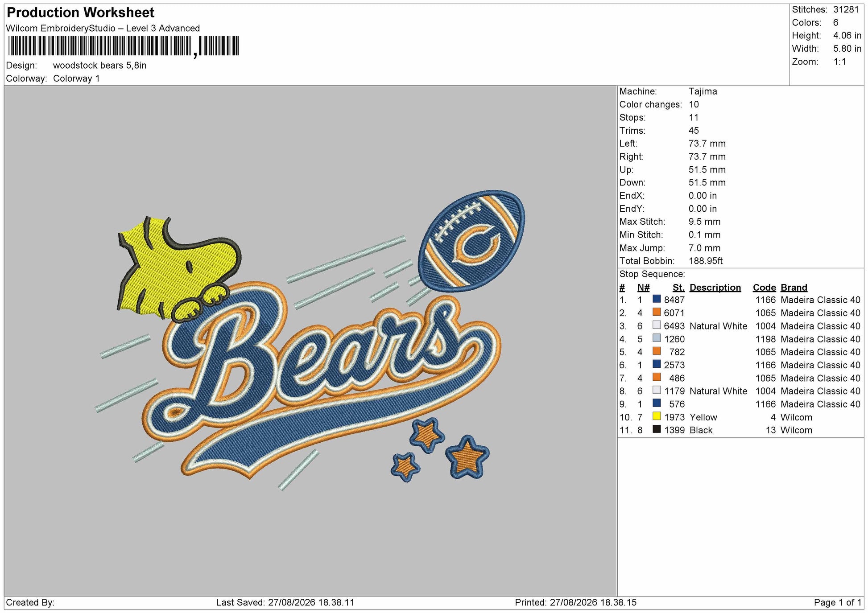This screenshot has width=868, height=613.
Task: Click the Stitches value "31281"
Action: coord(846,10)
